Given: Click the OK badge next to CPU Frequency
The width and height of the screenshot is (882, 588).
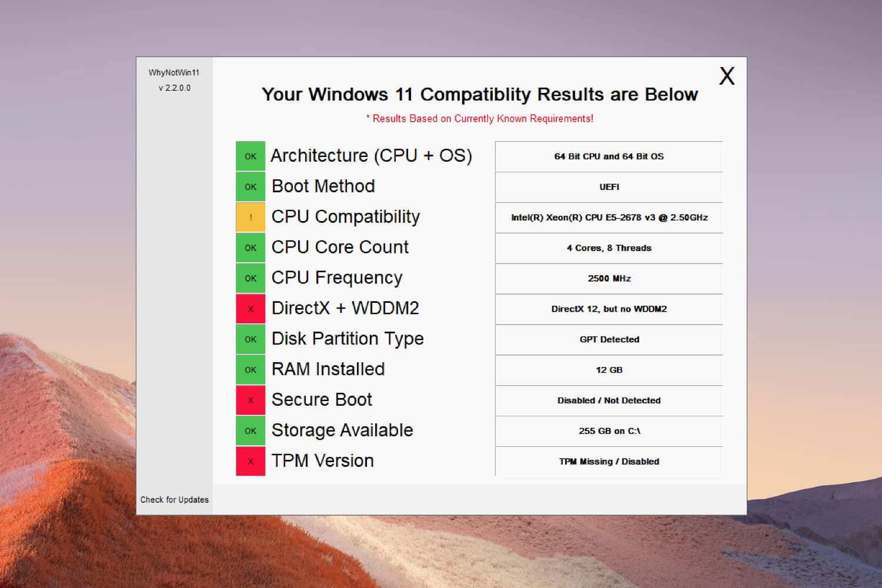Looking at the screenshot, I should tap(250, 279).
